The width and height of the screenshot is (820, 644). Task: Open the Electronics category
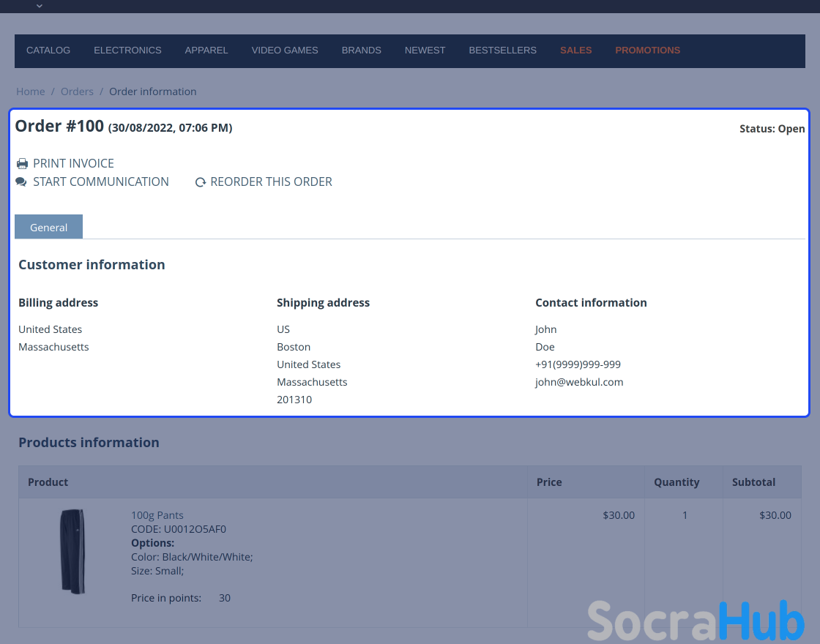click(x=127, y=50)
